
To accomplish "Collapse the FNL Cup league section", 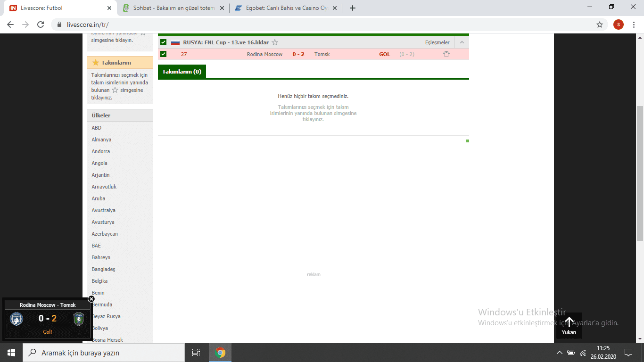I will point(462,42).
